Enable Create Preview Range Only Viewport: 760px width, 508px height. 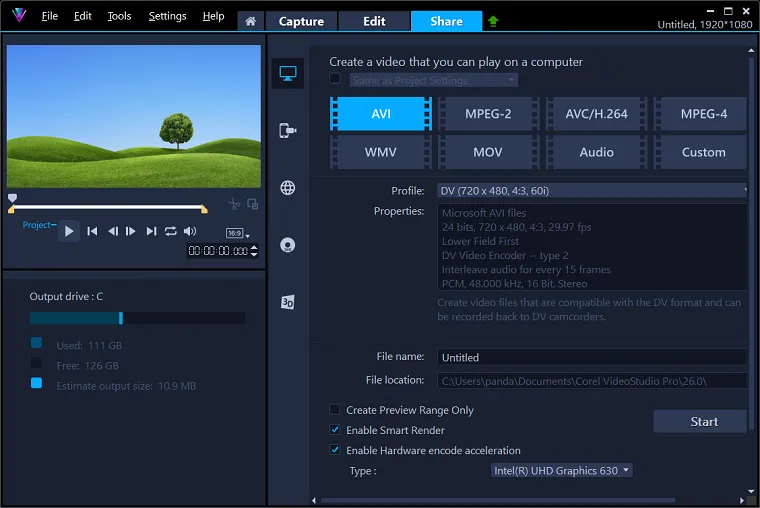point(334,410)
